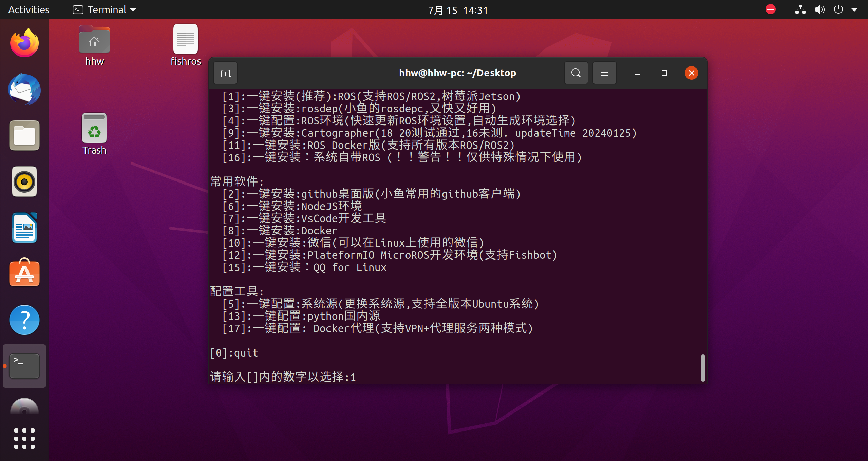This screenshot has height=461, width=868.
Task: Open the clock and calendar panel
Action: tap(458, 10)
